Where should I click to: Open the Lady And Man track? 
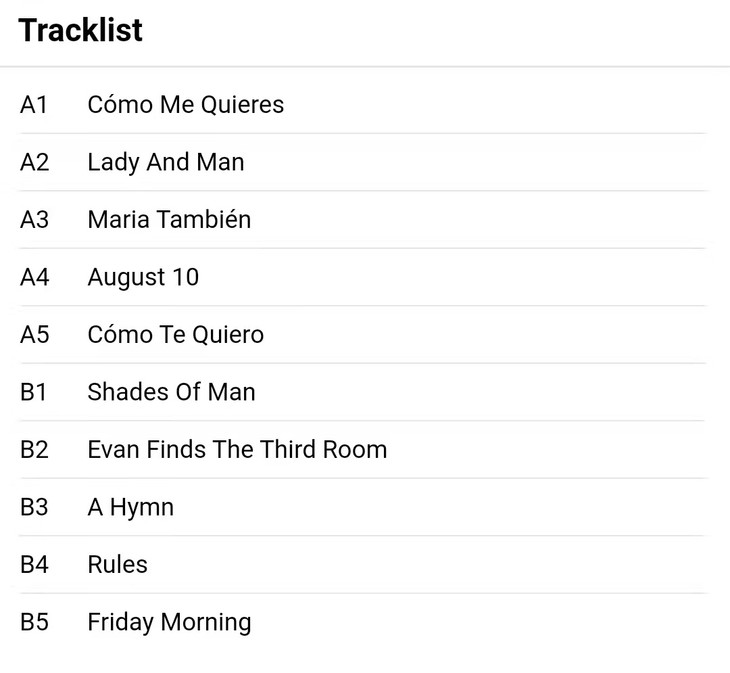click(x=165, y=162)
